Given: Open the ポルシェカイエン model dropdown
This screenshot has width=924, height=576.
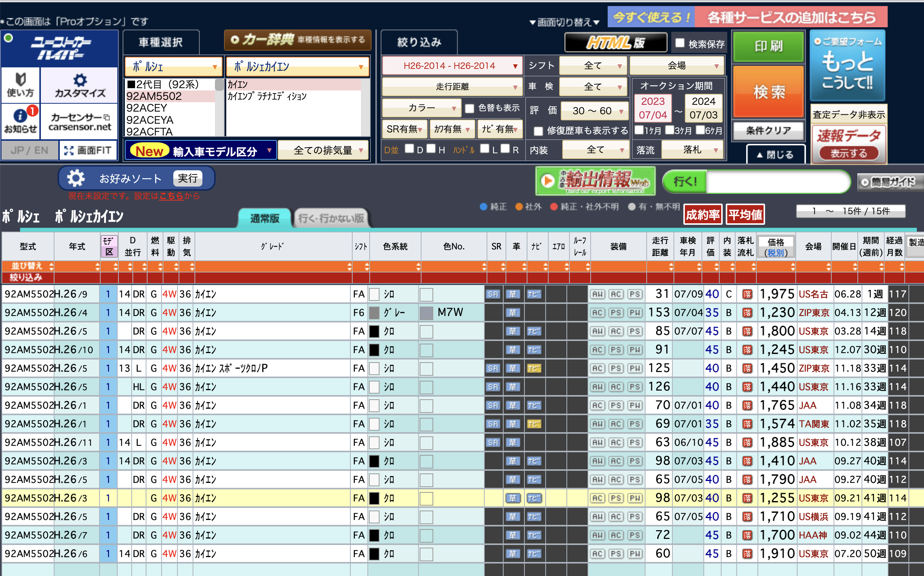Looking at the screenshot, I should click(x=297, y=67).
